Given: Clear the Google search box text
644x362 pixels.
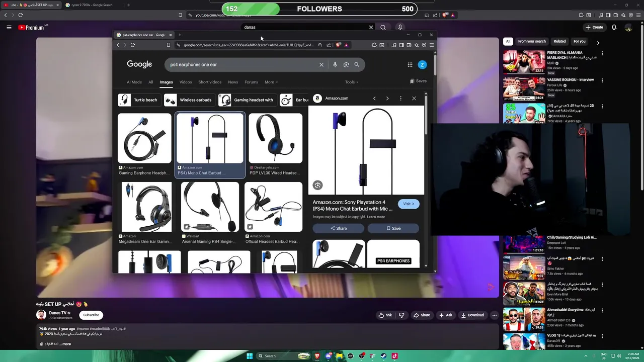Looking at the screenshot, I should tap(321, 64).
